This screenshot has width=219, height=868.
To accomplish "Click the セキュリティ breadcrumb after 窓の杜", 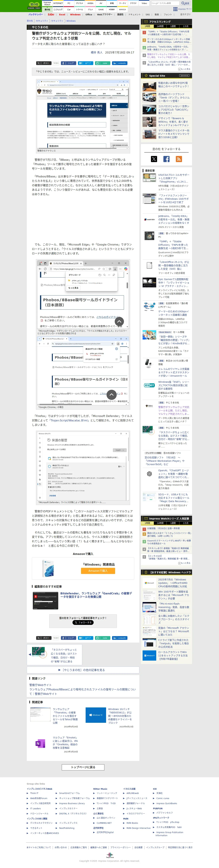I will click(x=42, y=21).
